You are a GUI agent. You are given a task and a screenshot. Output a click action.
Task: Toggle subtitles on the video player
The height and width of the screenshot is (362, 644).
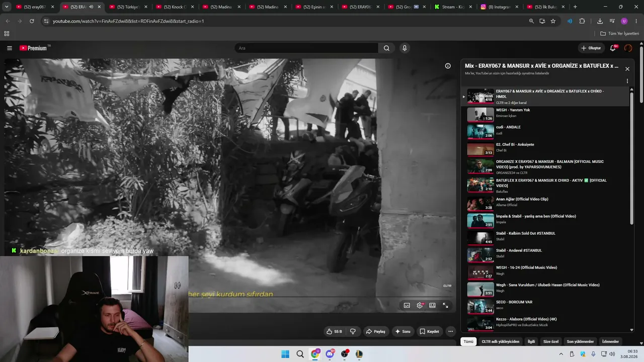407,305
